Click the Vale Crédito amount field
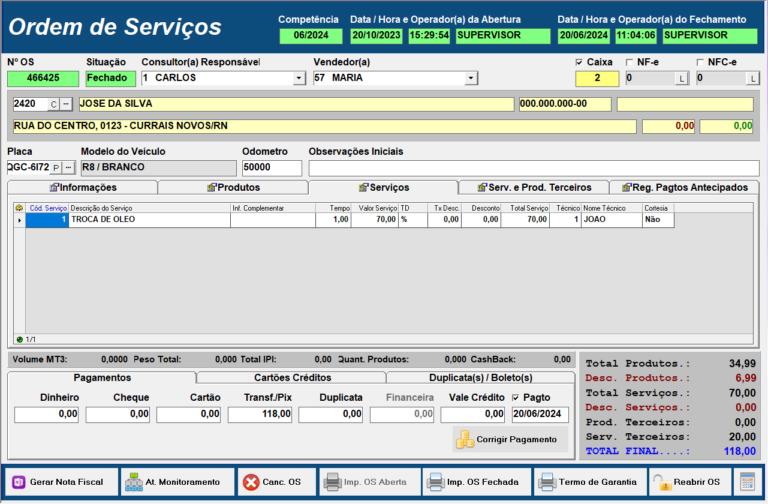 (x=473, y=414)
